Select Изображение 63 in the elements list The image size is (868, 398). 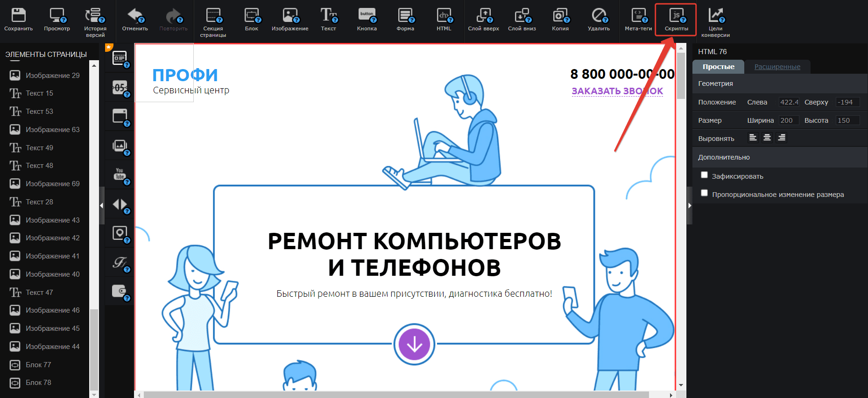(45, 130)
